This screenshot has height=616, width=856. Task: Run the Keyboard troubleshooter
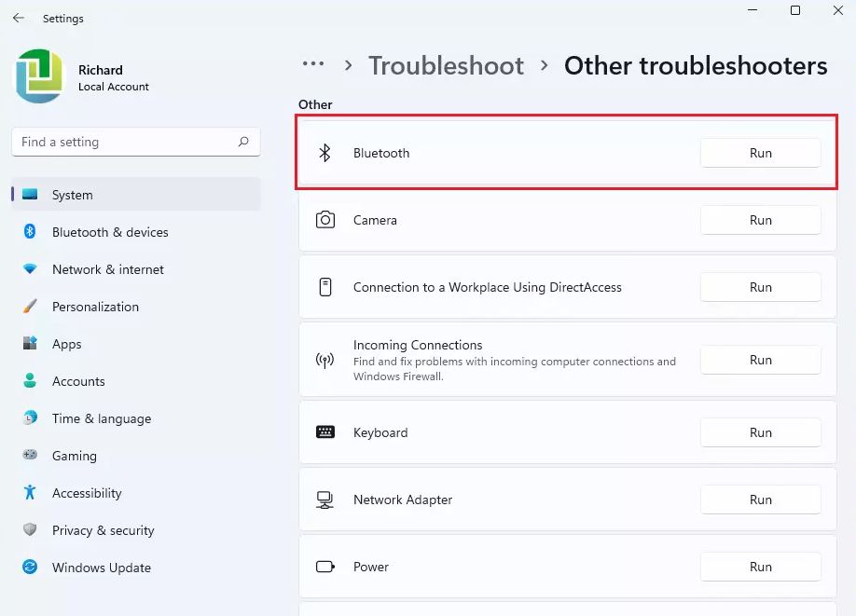(760, 432)
